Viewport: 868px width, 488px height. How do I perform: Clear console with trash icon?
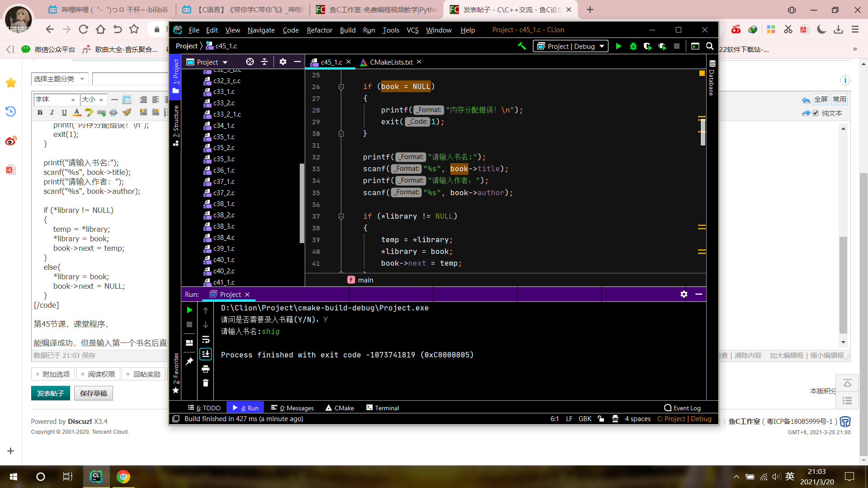205,383
